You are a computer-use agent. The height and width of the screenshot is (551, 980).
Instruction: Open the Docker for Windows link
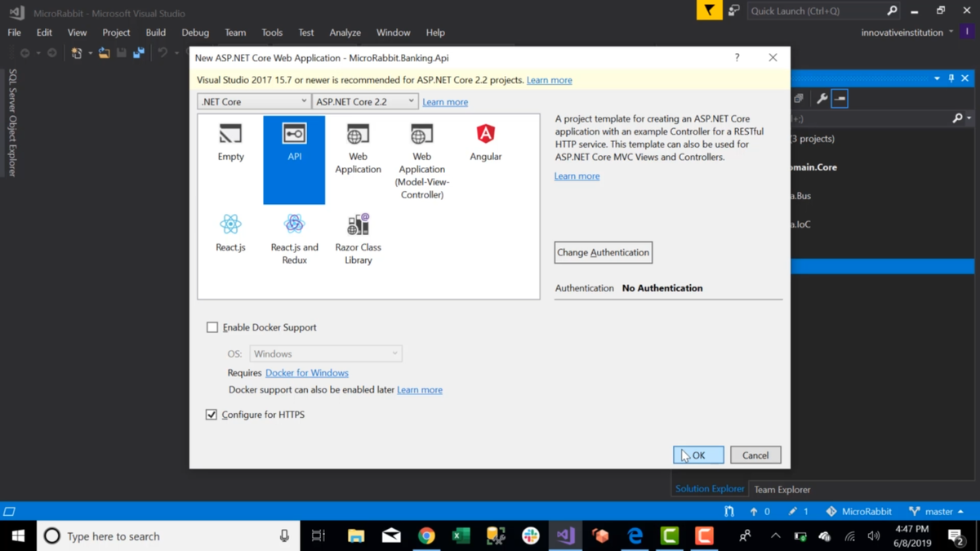[306, 373]
